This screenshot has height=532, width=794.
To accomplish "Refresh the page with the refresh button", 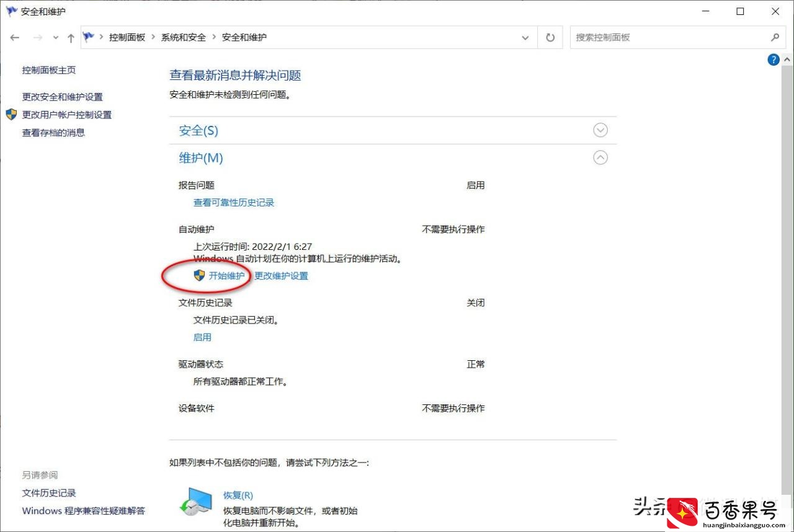I will [x=550, y=37].
